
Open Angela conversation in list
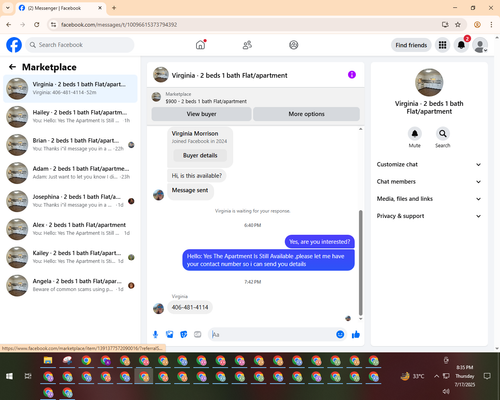point(70,285)
